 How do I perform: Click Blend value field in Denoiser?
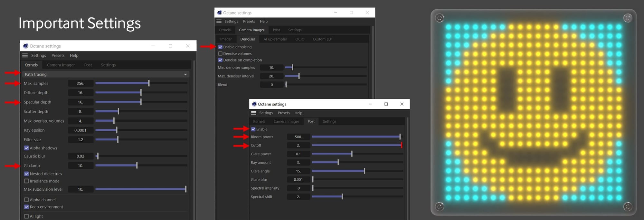(272, 85)
